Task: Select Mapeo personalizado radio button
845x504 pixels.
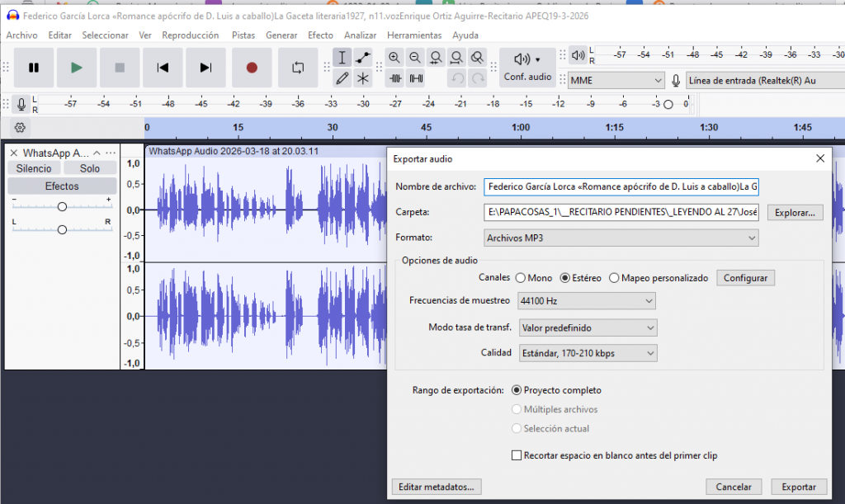Action: [614, 278]
